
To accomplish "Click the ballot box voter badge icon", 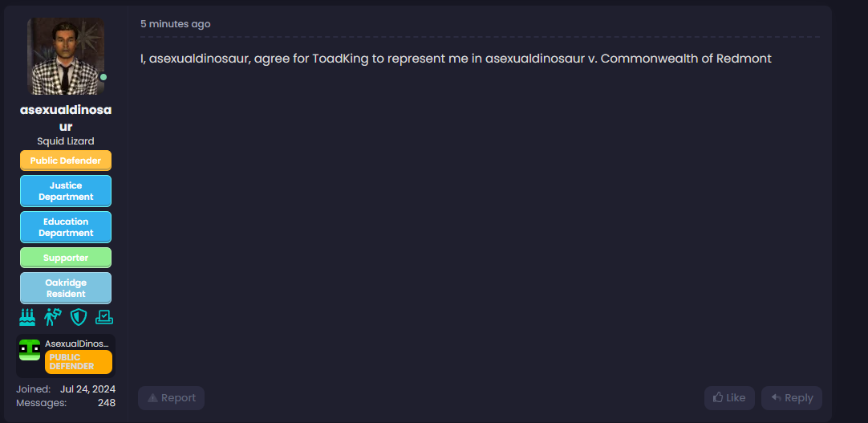I will tap(104, 317).
